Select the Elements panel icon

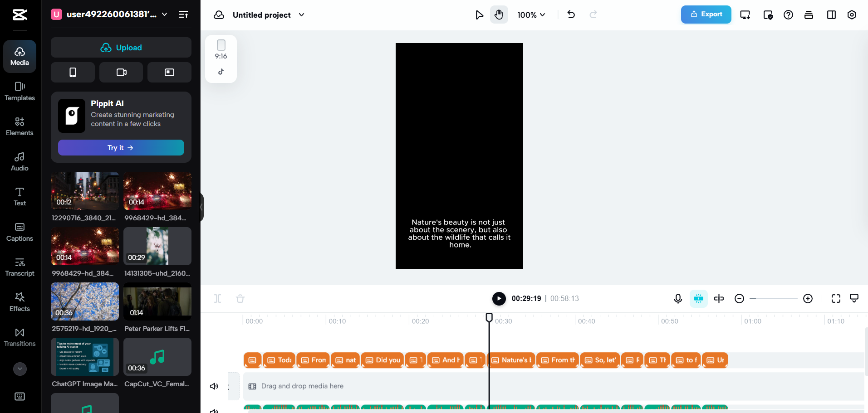click(x=20, y=126)
